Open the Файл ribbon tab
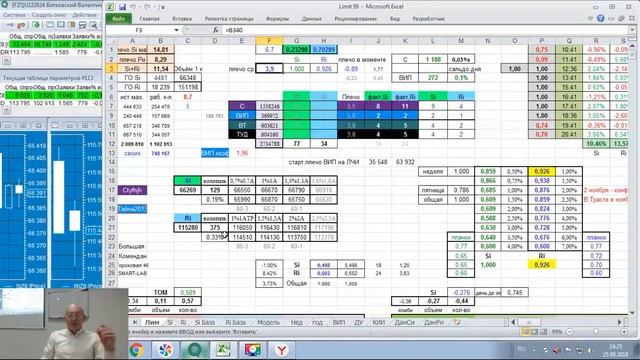The height and width of the screenshot is (360, 640). [x=119, y=19]
